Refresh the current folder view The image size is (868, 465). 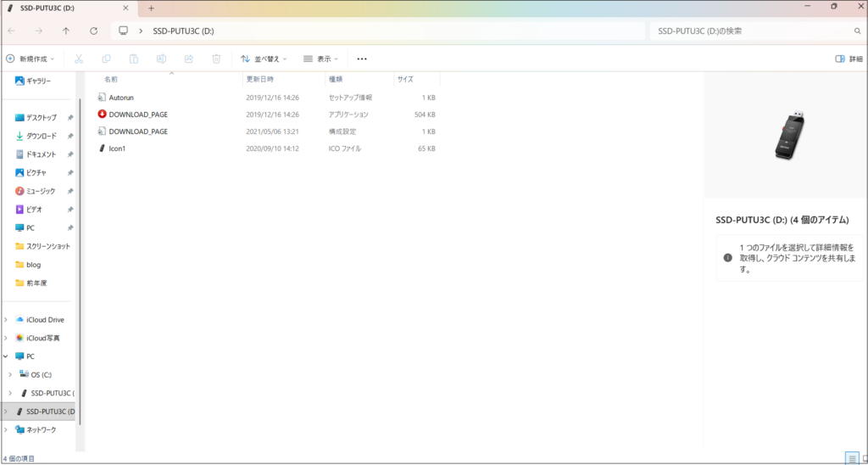pos(93,31)
